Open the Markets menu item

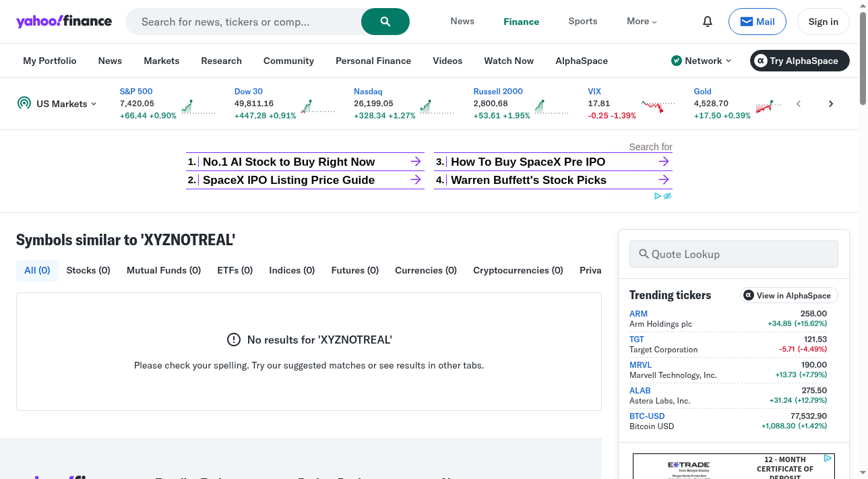click(x=162, y=61)
